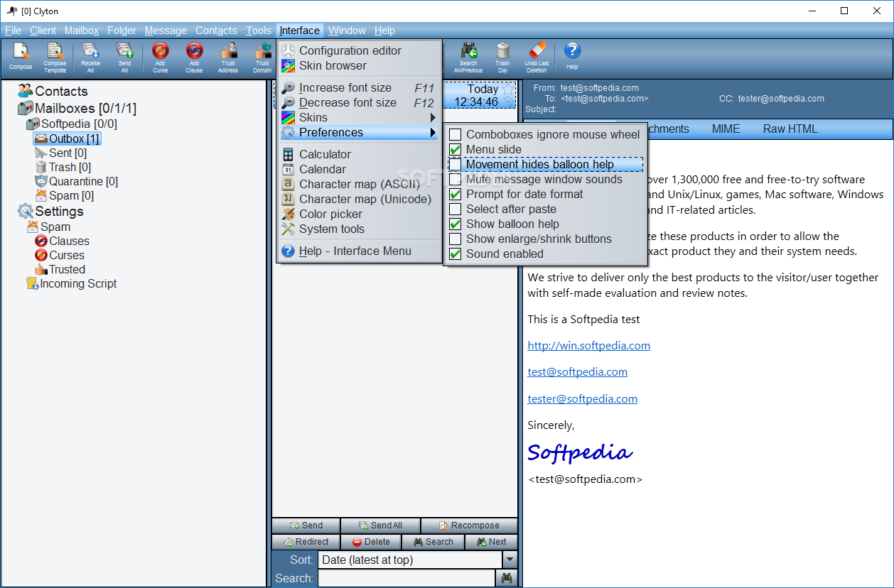Choose Skin browser menu item

[x=359, y=65]
